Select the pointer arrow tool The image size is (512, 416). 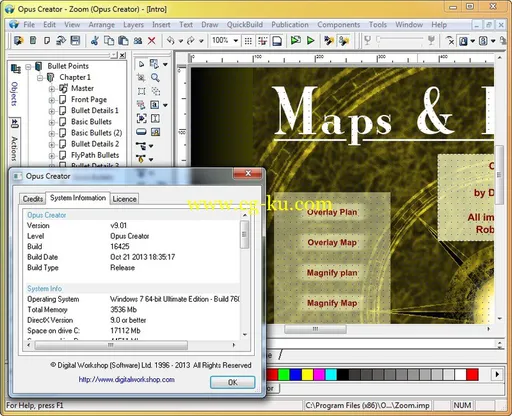141,64
